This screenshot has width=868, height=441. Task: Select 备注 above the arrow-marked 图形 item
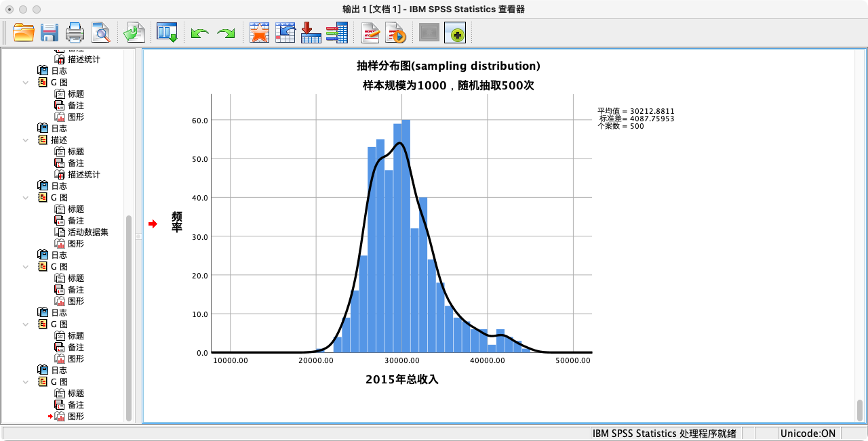(76, 405)
